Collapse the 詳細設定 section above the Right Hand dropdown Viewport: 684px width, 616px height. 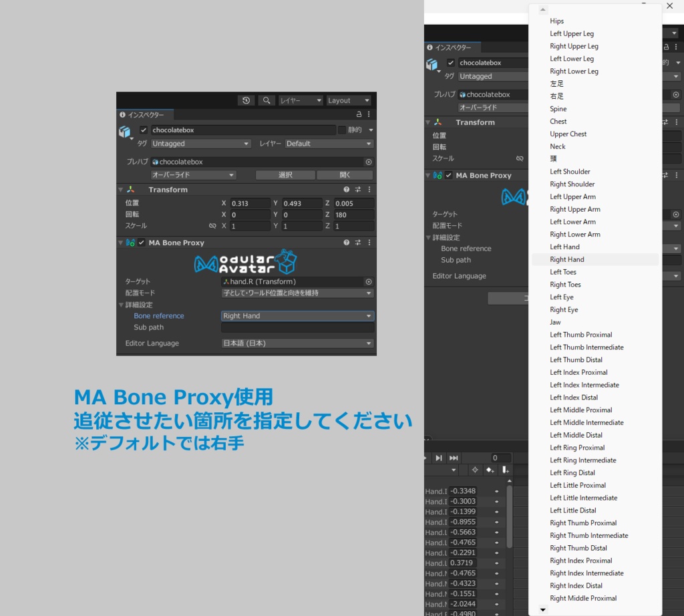[x=122, y=305]
